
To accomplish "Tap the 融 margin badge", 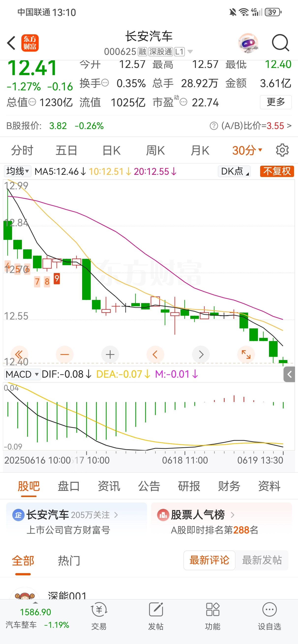I will (x=142, y=52).
